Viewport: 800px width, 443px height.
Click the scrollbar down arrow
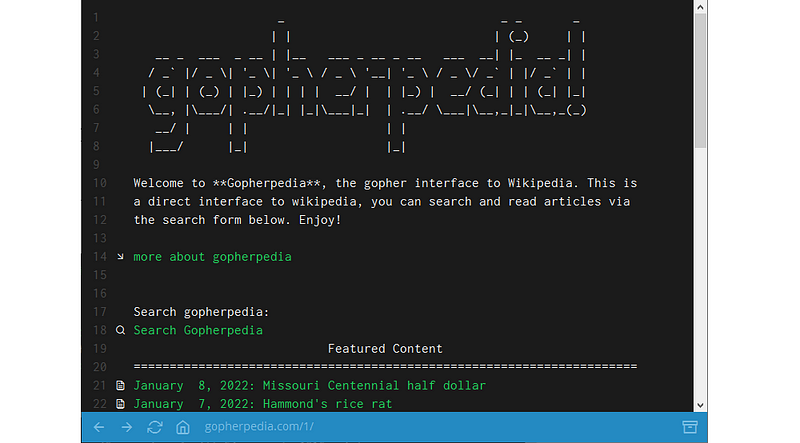click(700, 405)
